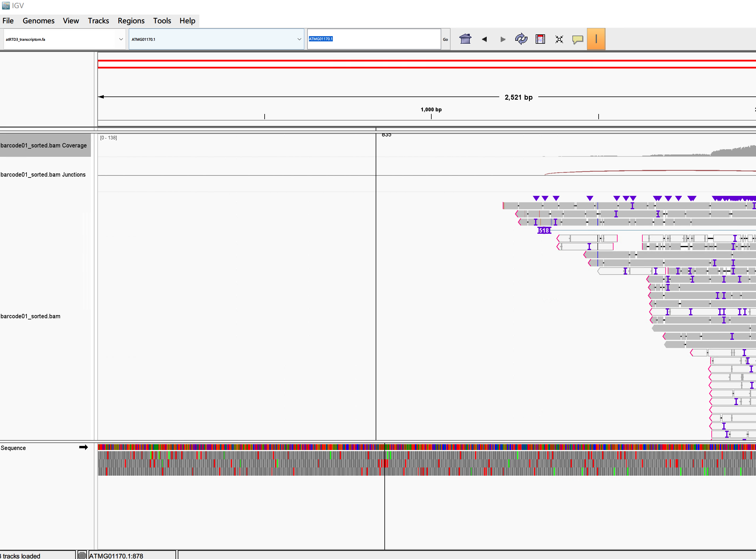Open the region of interest tool icon
The image size is (756, 559).
tap(540, 39)
